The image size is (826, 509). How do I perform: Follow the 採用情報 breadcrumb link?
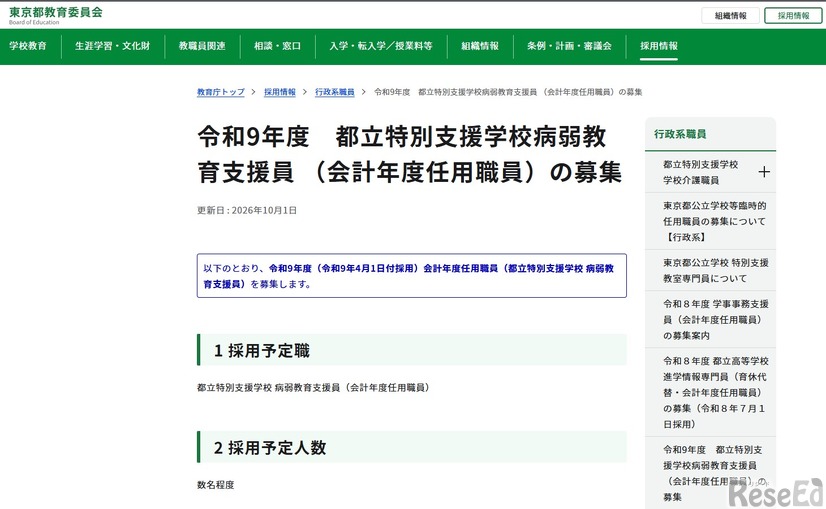[x=280, y=92]
